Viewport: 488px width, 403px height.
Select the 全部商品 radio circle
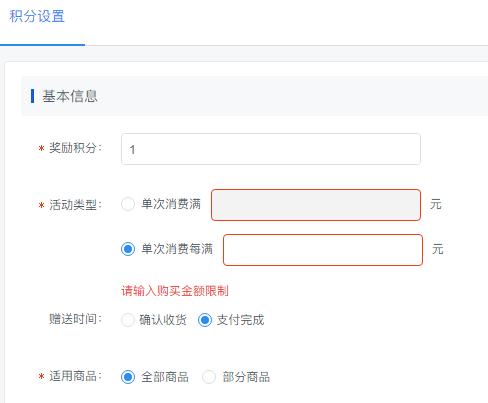(x=128, y=377)
